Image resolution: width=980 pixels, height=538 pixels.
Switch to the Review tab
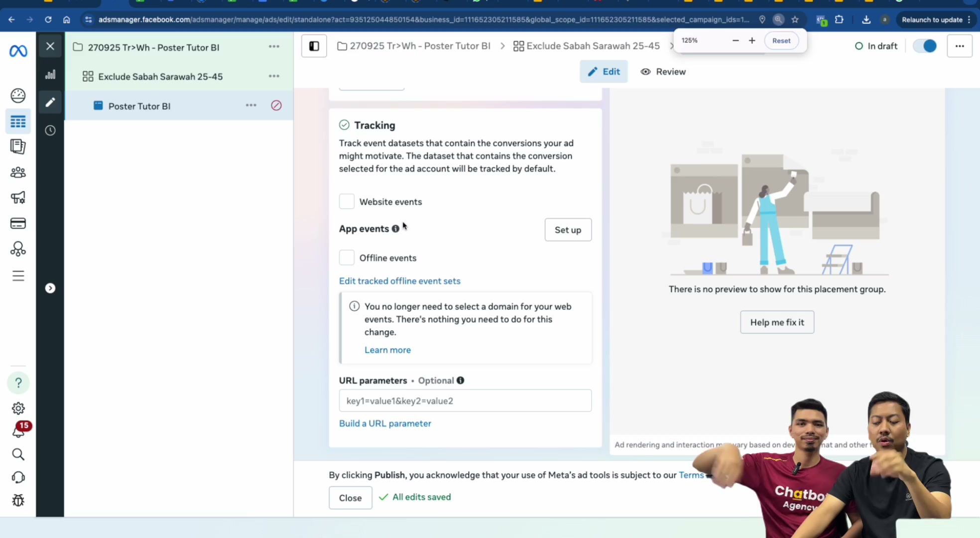tap(663, 72)
